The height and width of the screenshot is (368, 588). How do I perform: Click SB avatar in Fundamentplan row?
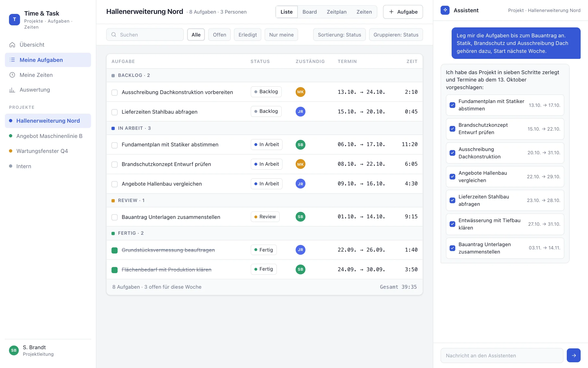301,144
